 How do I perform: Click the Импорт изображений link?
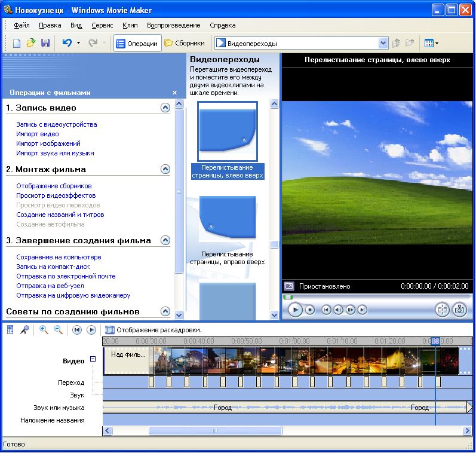pos(48,143)
